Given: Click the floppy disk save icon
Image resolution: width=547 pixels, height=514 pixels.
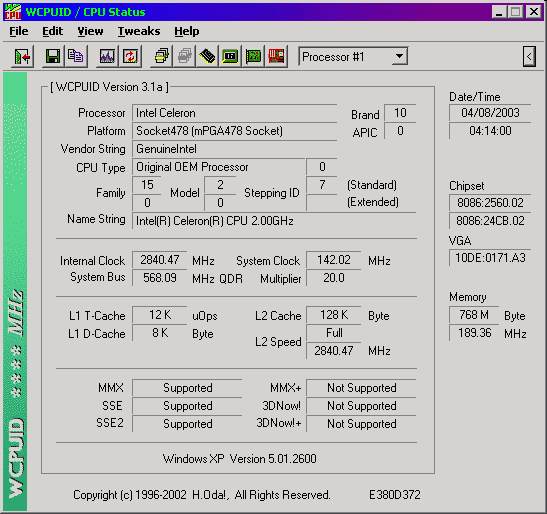Looking at the screenshot, I should [53, 56].
